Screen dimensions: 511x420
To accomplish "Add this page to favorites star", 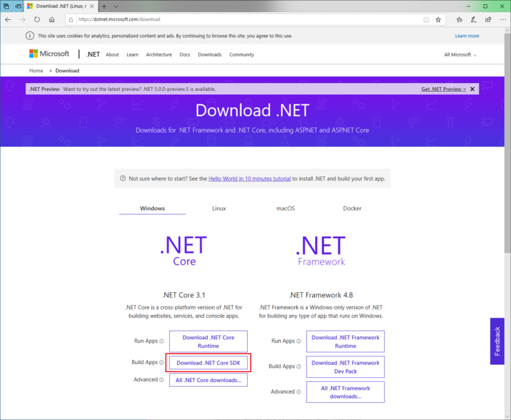I will 438,19.
